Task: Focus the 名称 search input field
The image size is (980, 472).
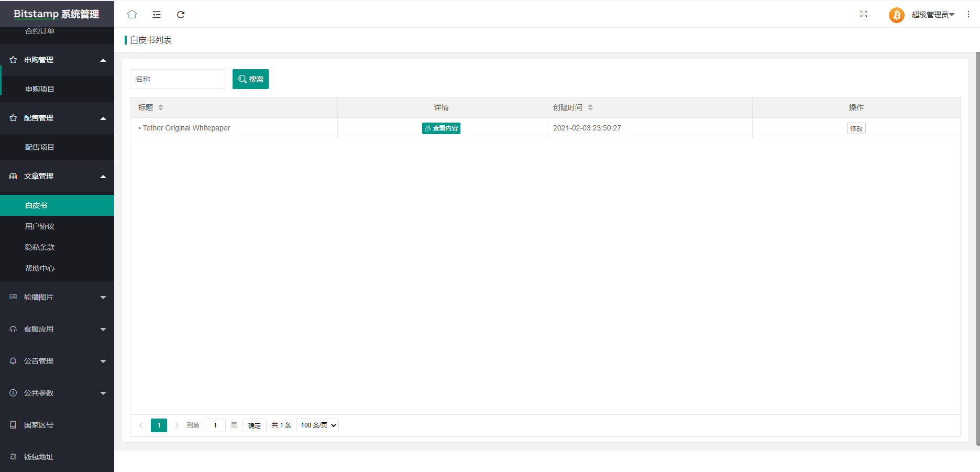Action: coord(178,79)
